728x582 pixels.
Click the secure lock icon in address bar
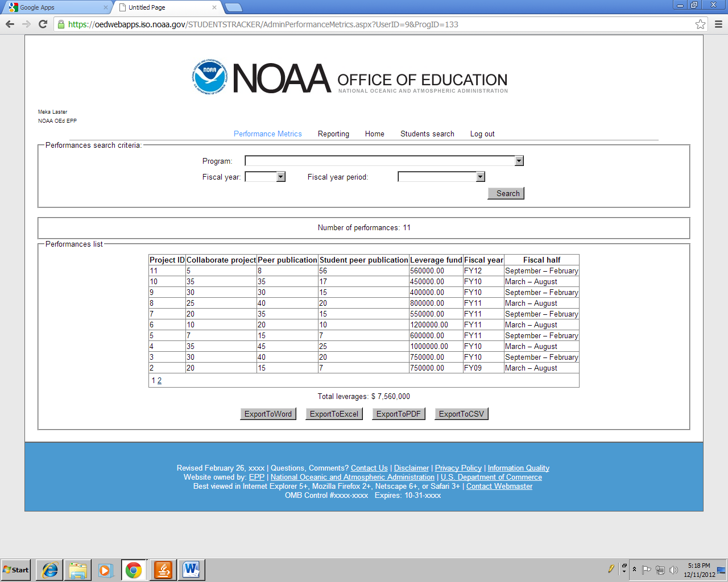coord(61,24)
